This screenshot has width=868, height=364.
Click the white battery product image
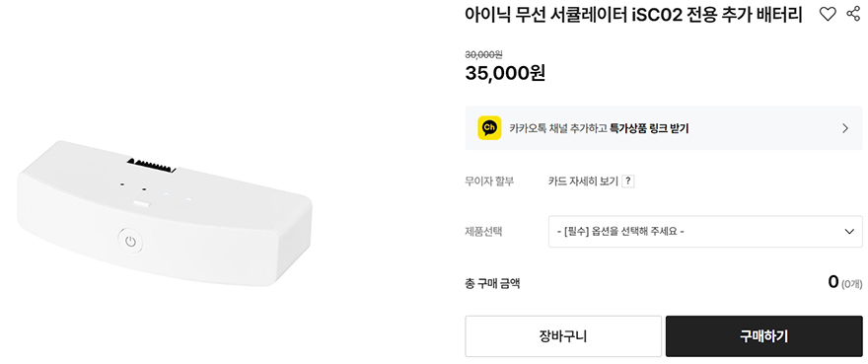(162, 213)
